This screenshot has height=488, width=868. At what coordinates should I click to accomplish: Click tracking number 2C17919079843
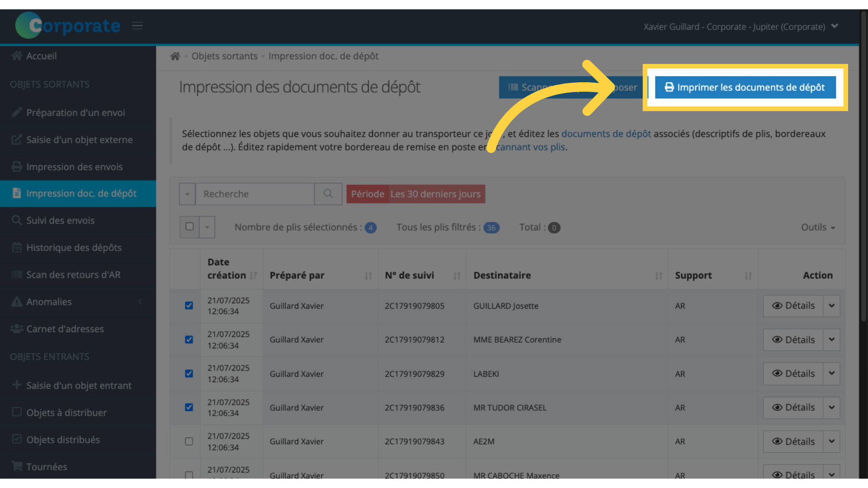point(415,441)
